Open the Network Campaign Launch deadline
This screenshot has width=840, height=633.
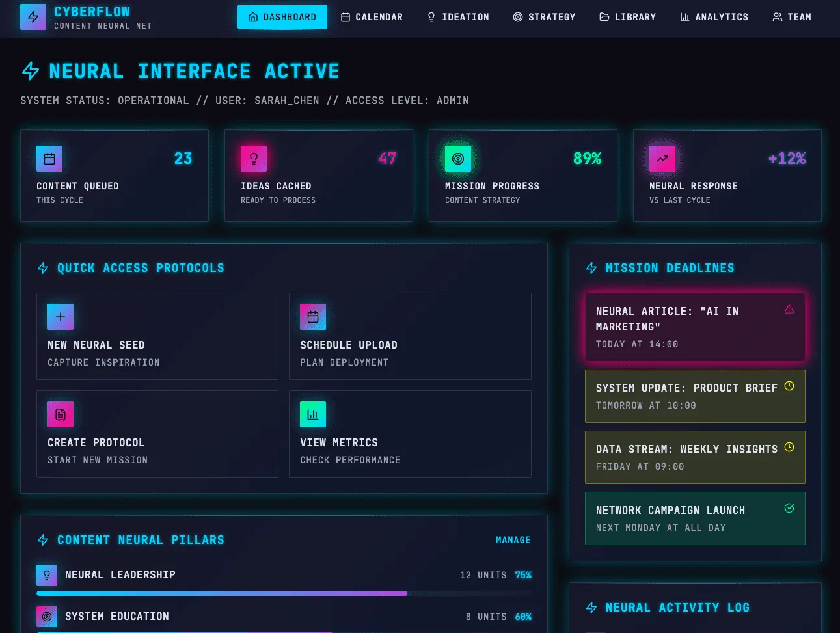(x=695, y=519)
